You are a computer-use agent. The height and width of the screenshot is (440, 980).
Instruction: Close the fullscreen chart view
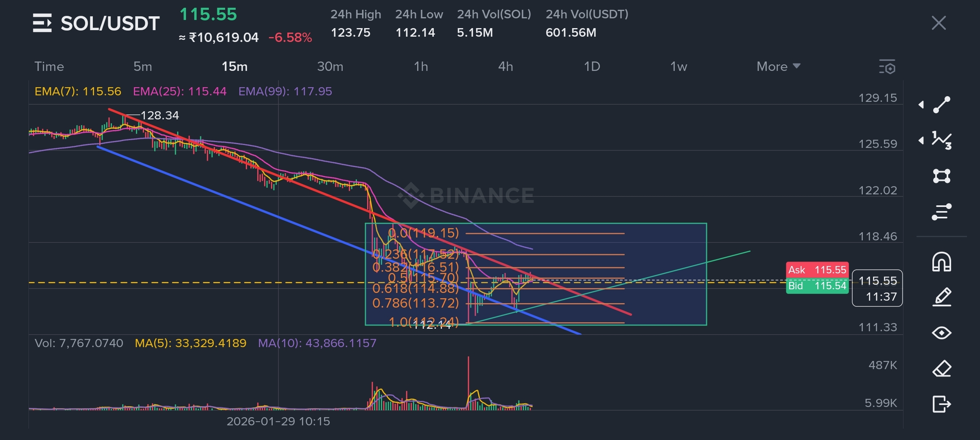click(938, 23)
